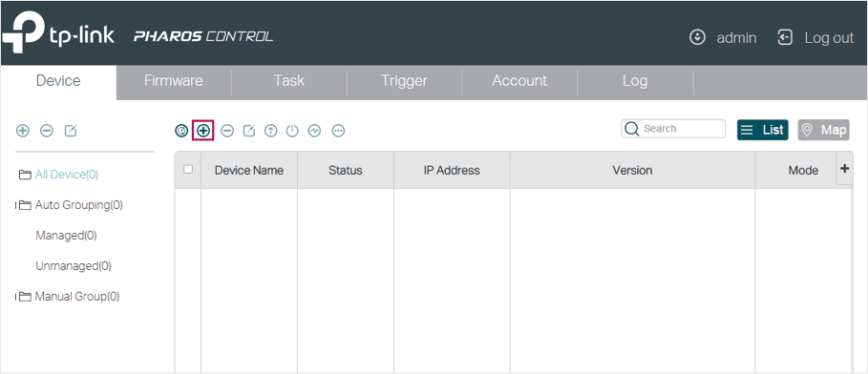Click add group plus icon above tree
Image resolution: width=868 pixels, height=374 pixels.
click(23, 131)
